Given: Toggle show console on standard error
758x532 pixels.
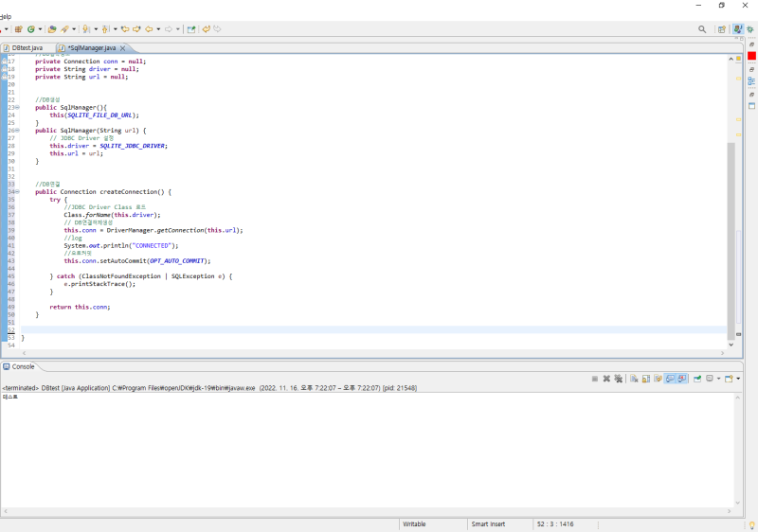Looking at the screenshot, I should pos(682,379).
